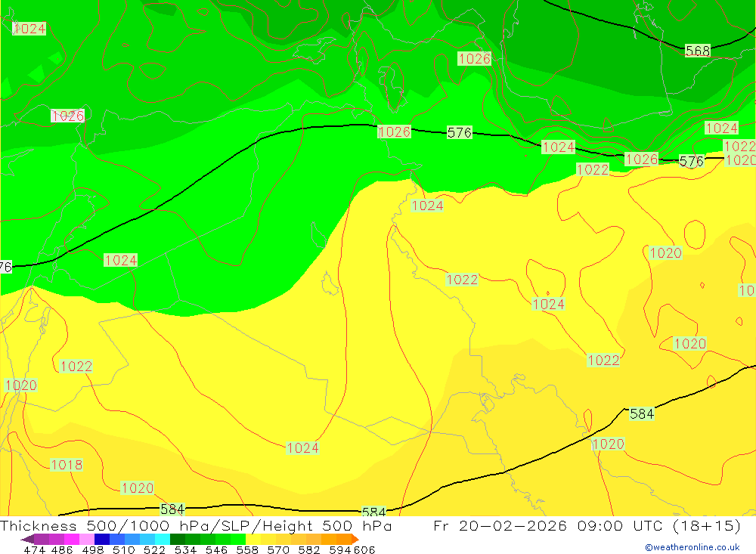The height and width of the screenshot is (554, 756).
Task: Click the purple arrow at legend start
Action: 27,539
